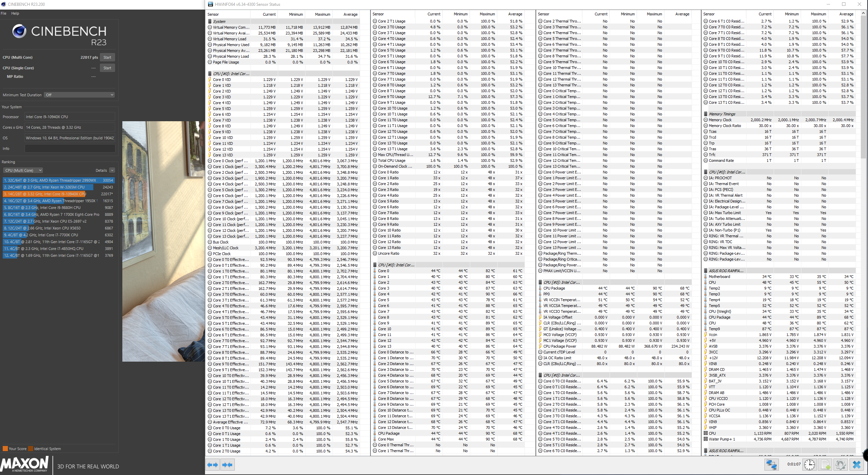The width and height of the screenshot is (868, 475).
Task: Click the circle icon beside PMAX Limit/VCCIN
Action: (x=540, y=271)
